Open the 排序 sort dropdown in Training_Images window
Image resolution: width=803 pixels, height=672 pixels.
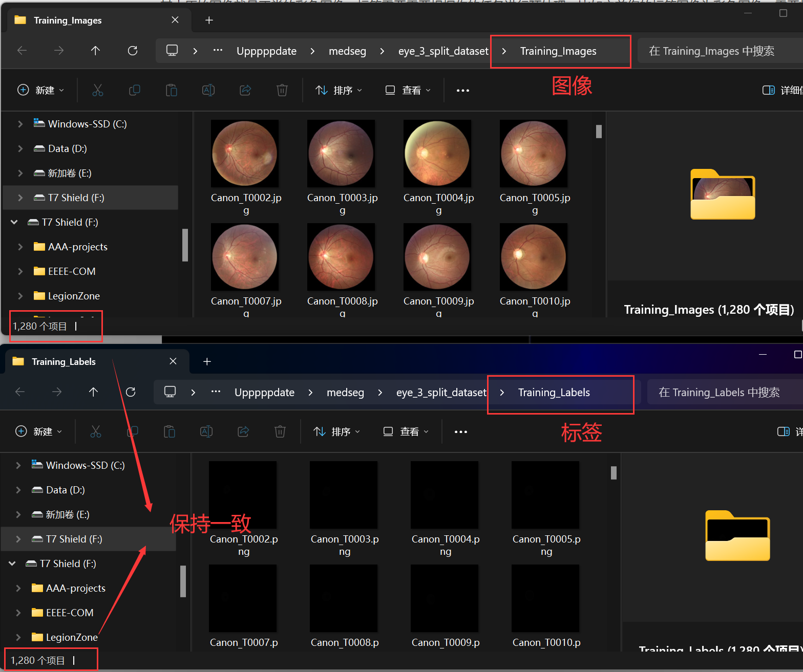(339, 90)
